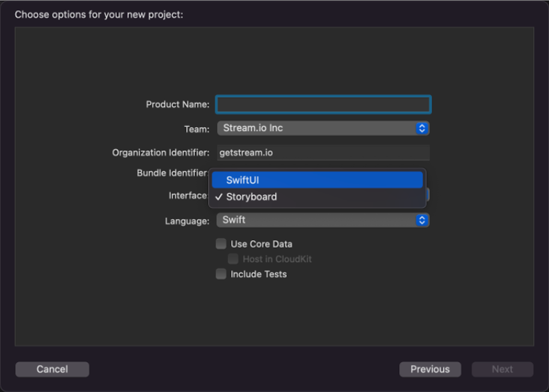The width and height of the screenshot is (549, 392).
Task: Click the Previous button
Action: [x=430, y=369]
